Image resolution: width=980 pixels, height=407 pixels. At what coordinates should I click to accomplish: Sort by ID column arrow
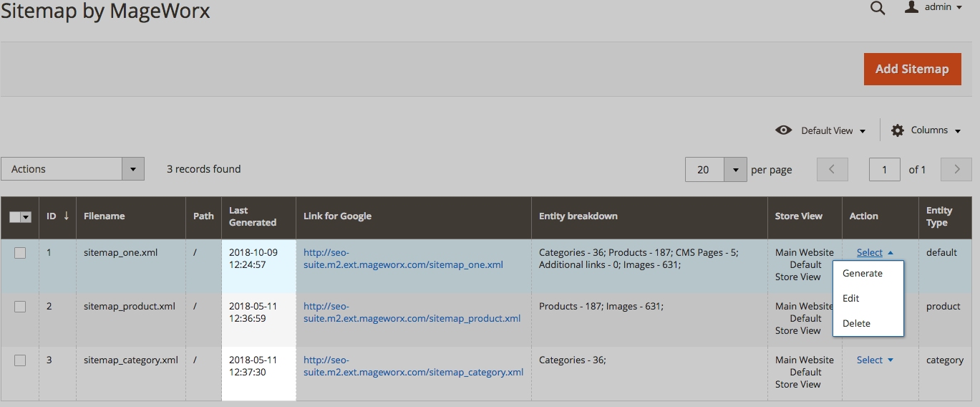pyautogui.click(x=67, y=216)
